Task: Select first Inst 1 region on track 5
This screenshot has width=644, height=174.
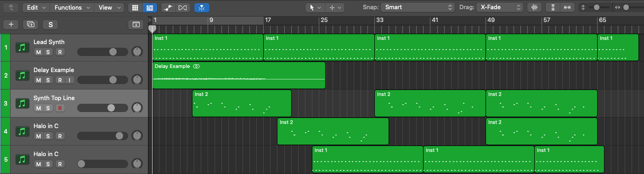Action: 367,159
